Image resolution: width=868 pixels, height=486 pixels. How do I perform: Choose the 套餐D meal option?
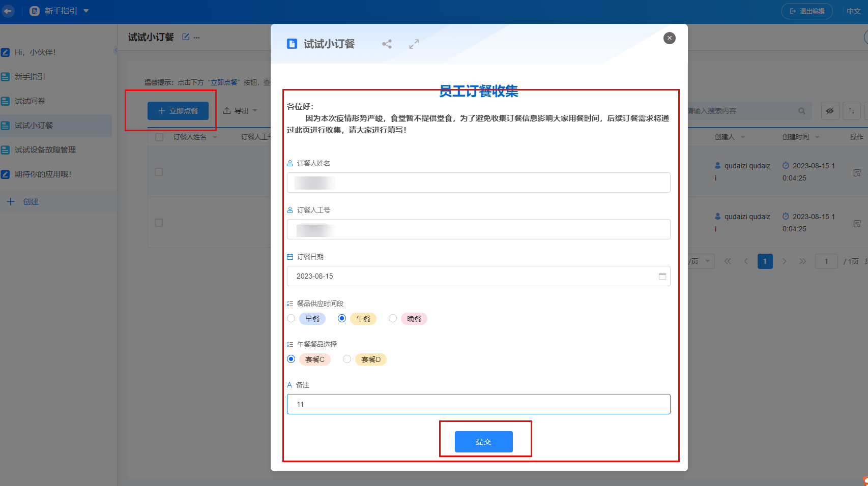click(x=347, y=359)
